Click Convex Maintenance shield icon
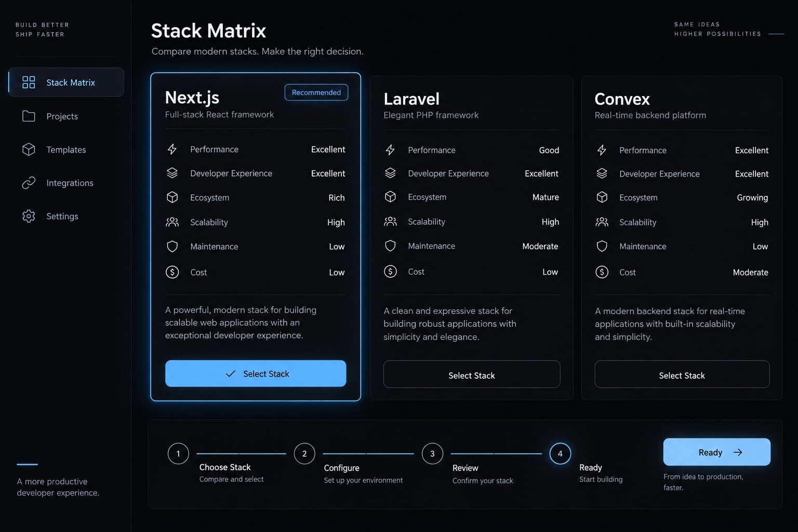This screenshot has height=532, width=798. tap(602, 246)
